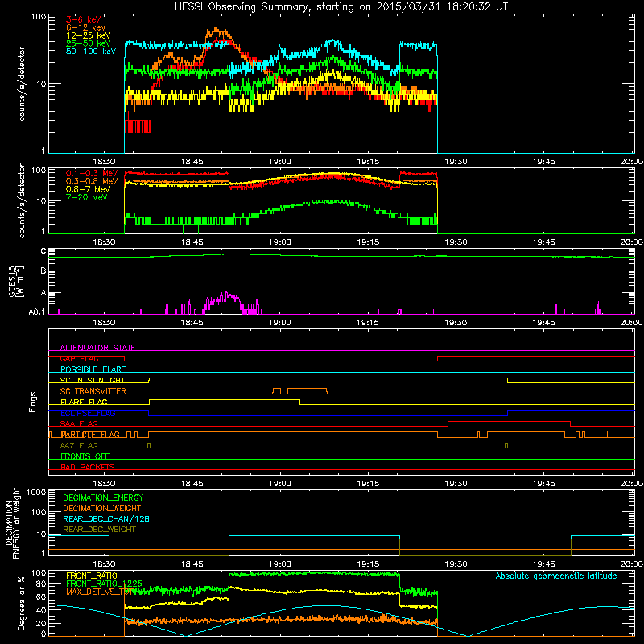Select the POSSIBLE_FLARE flag label

(x=93, y=369)
